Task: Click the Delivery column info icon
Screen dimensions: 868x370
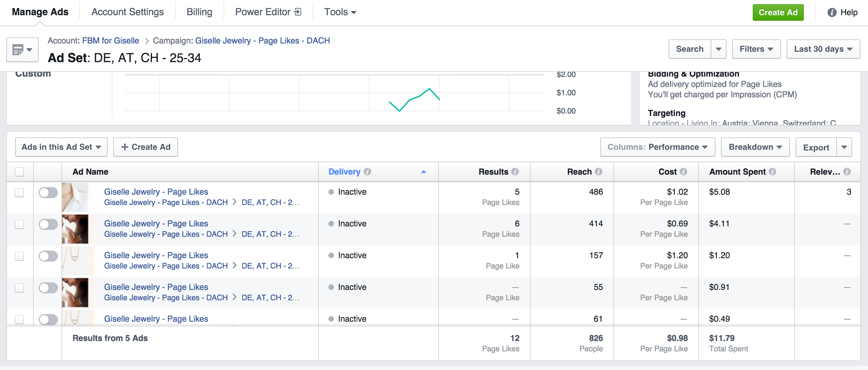Action: tap(367, 172)
